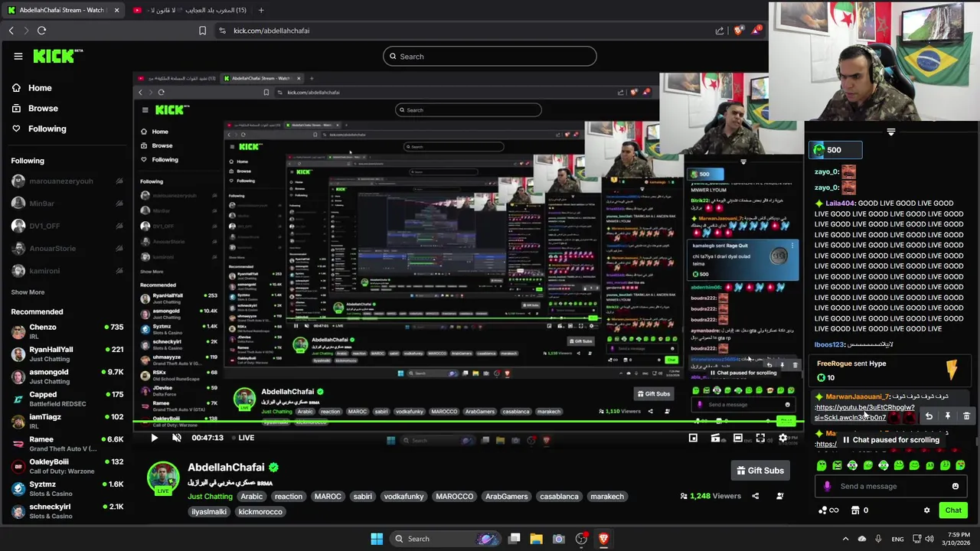Open a new browser tab with plus
Viewport: 980px width, 551px height.
(x=261, y=10)
